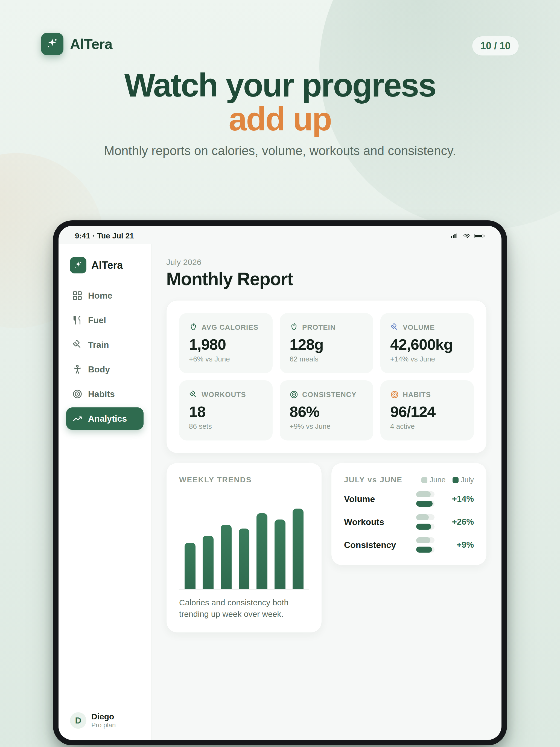The width and height of the screenshot is (560, 747).
Task: Click the "Monthly Report" heading
Action: (230, 279)
